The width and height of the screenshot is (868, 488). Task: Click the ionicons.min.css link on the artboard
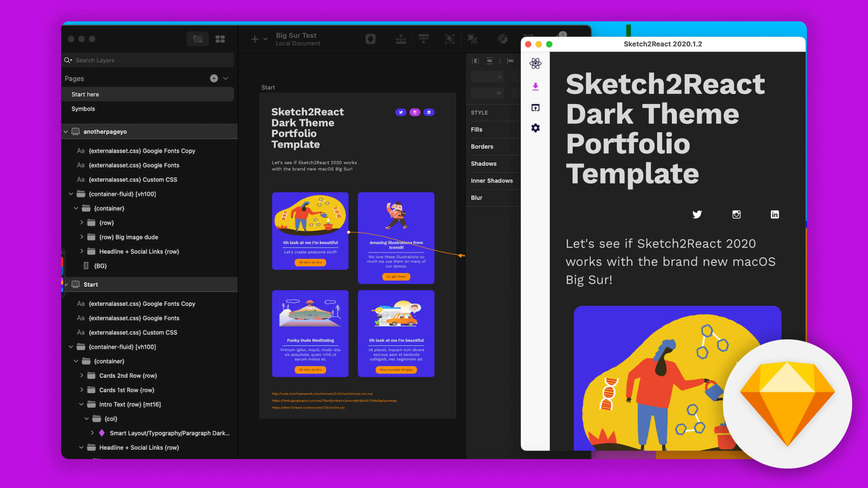[322, 394]
